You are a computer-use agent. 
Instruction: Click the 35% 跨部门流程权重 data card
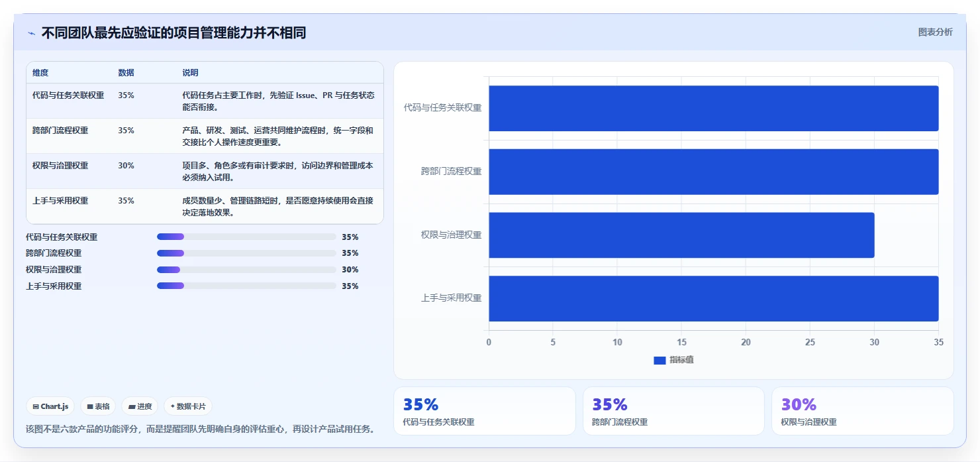click(673, 411)
